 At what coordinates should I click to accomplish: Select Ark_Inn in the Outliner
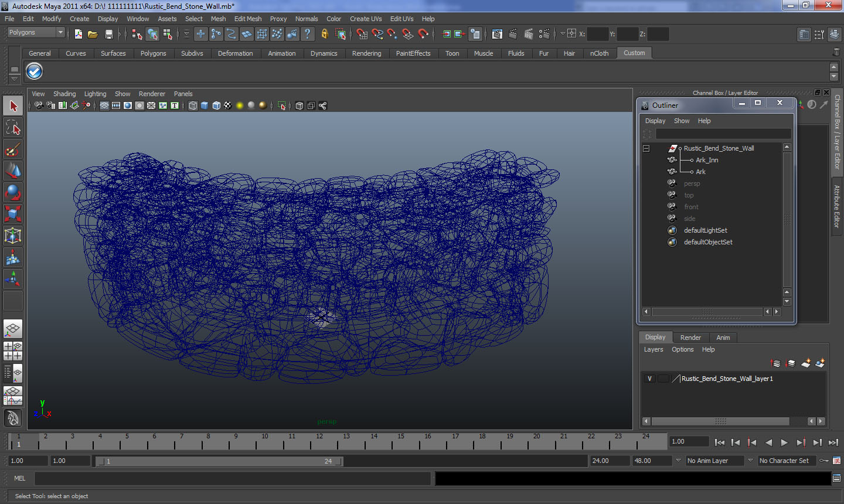point(707,160)
